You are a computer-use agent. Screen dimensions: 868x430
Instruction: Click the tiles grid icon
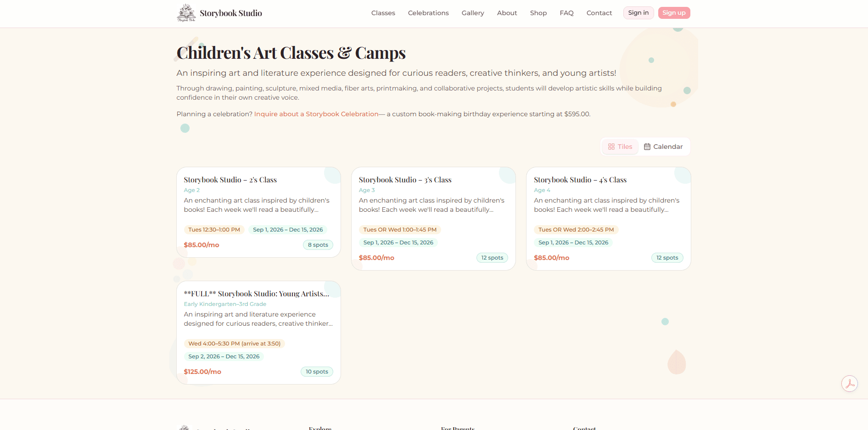(611, 147)
